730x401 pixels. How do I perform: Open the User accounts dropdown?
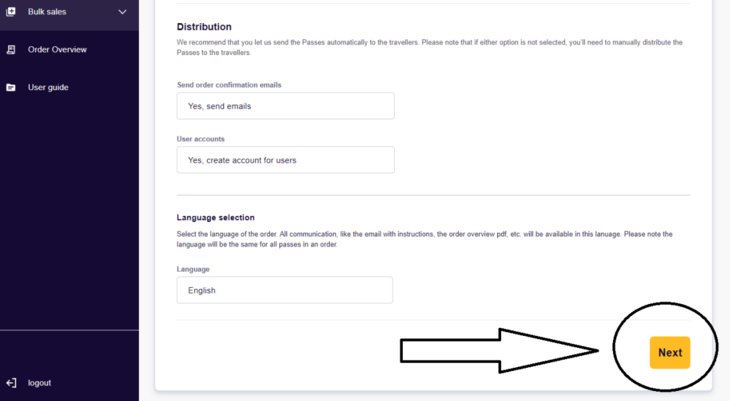pos(285,160)
